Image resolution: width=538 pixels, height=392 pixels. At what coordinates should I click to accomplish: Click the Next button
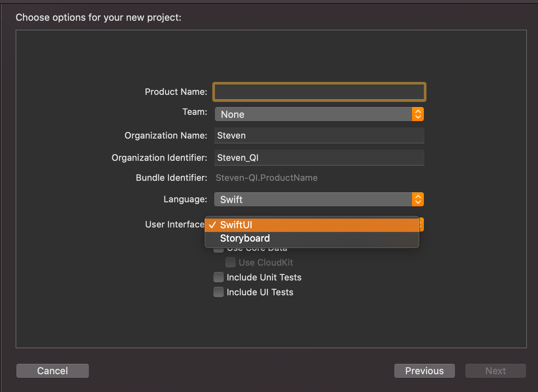point(495,371)
